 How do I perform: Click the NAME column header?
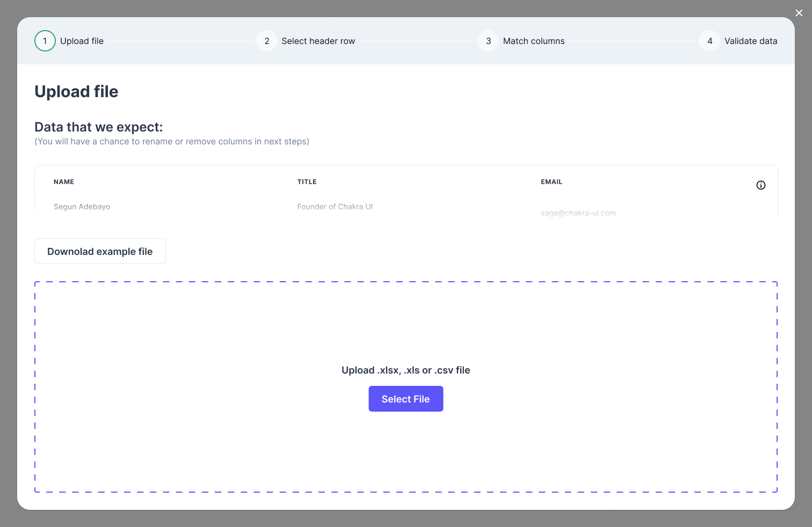(x=64, y=182)
